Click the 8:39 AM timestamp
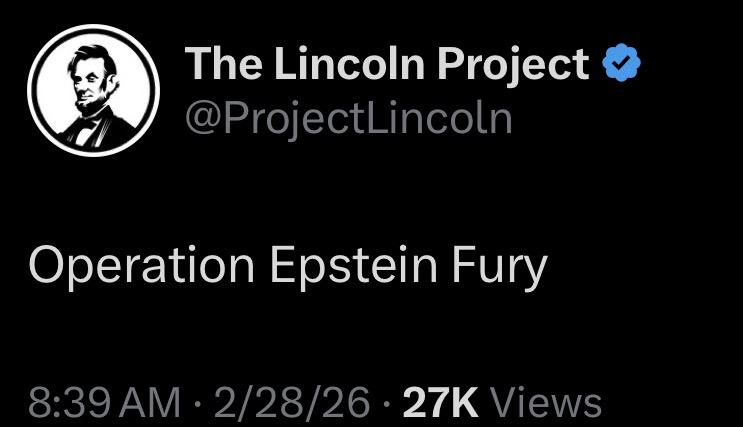The height and width of the screenshot is (427, 743). click(x=106, y=402)
